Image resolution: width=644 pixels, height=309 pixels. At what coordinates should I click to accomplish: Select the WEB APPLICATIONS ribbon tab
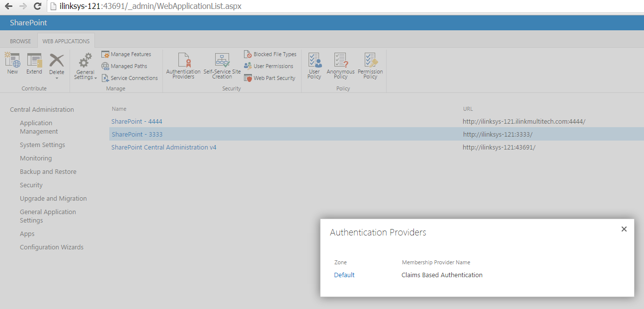point(66,41)
